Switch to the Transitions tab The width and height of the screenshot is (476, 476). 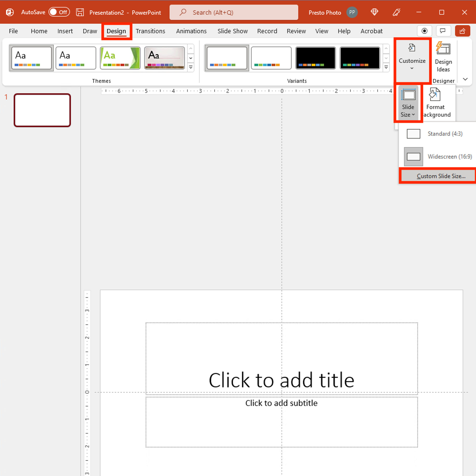(151, 31)
